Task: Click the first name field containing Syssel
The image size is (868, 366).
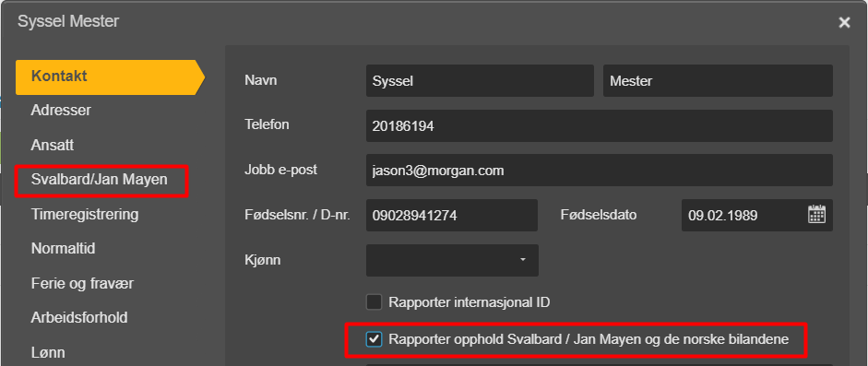Action: [480, 81]
